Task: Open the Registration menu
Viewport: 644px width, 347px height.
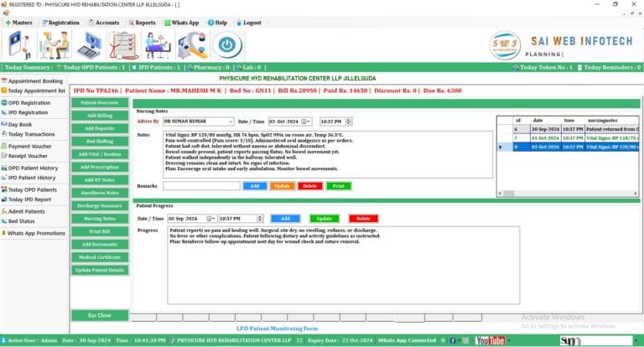Action: click(60, 23)
